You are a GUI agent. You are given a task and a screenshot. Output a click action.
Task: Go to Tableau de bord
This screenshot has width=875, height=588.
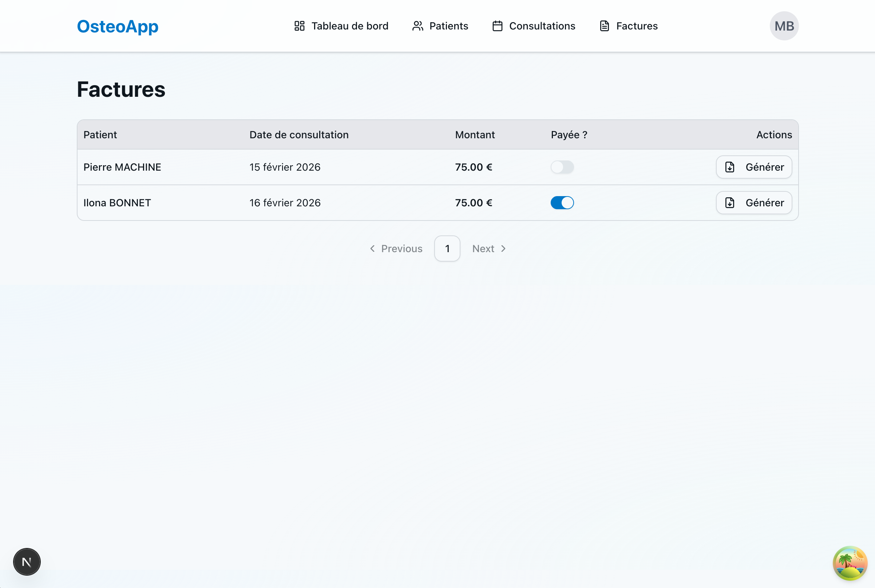click(349, 26)
